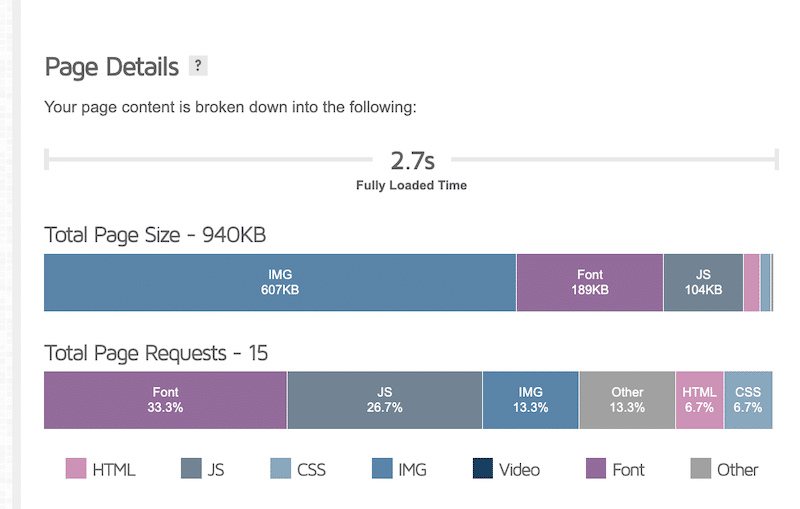
Task: Click the CSS light blue legend swatch
Action: (281, 469)
